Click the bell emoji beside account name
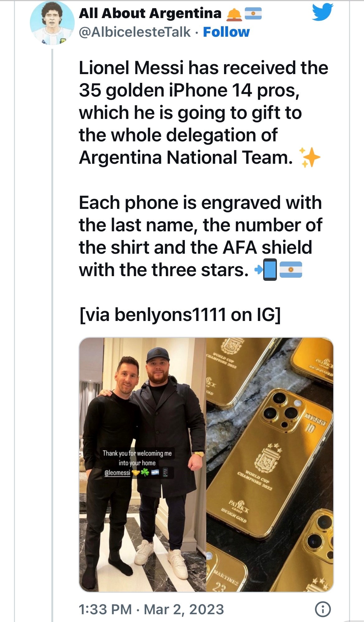This screenshot has width=364, height=622. [x=234, y=14]
